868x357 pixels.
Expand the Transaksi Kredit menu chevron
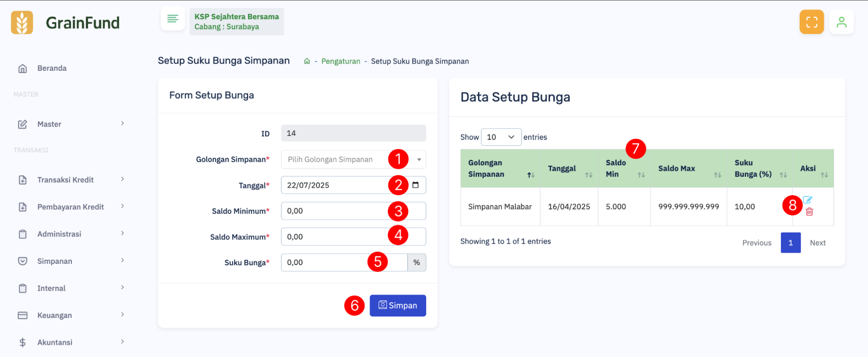(x=122, y=179)
